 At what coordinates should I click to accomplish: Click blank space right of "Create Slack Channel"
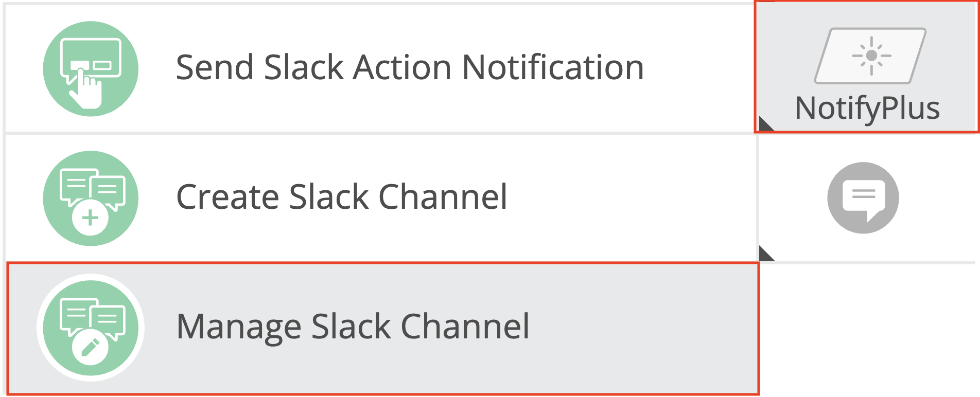628,198
